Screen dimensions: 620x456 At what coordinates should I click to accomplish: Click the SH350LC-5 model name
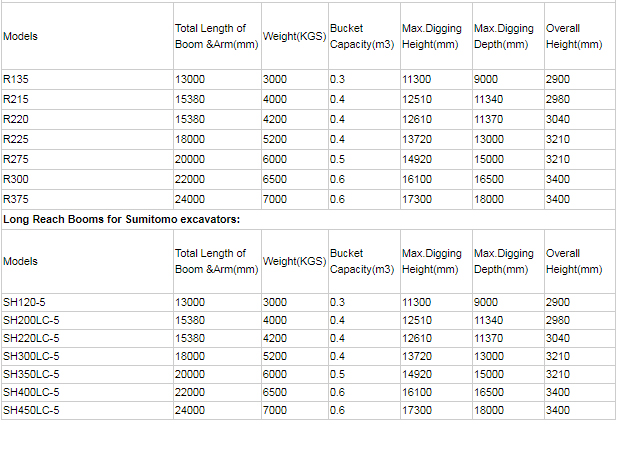coord(31,374)
